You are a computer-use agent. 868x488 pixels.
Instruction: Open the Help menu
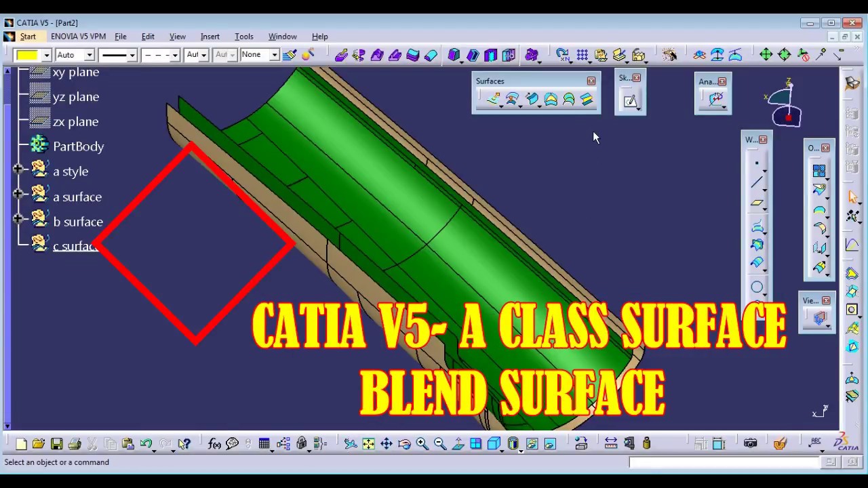coord(320,37)
